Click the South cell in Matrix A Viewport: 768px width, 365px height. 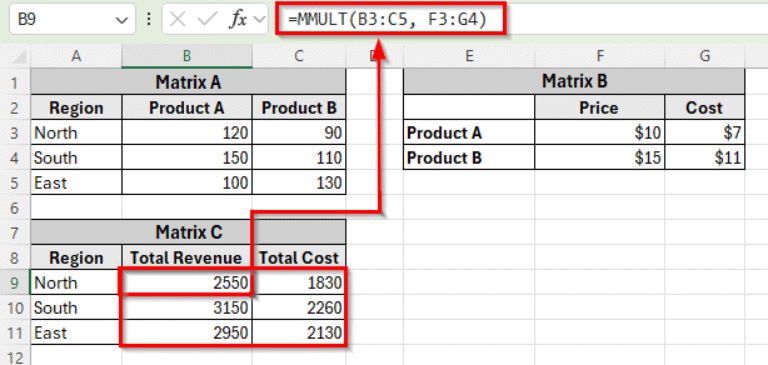click(76, 158)
